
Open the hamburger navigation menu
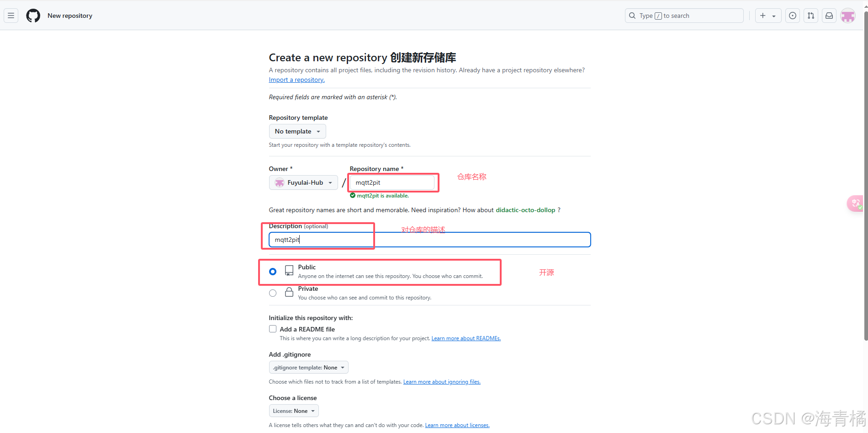click(11, 16)
